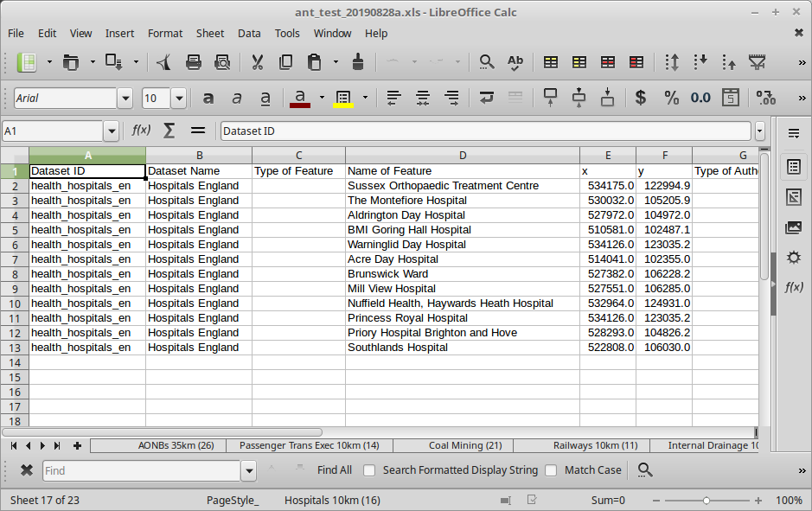Apply the yellow background color
The width and height of the screenshot is (812, 511).
pyautogui.click(x=343, y=98)
